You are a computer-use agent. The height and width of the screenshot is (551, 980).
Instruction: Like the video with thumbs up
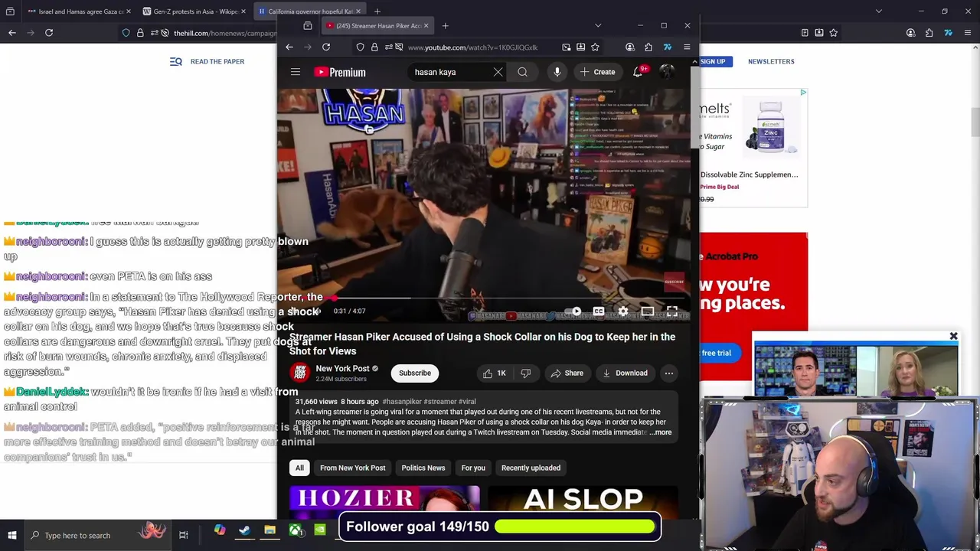point(494,373)
